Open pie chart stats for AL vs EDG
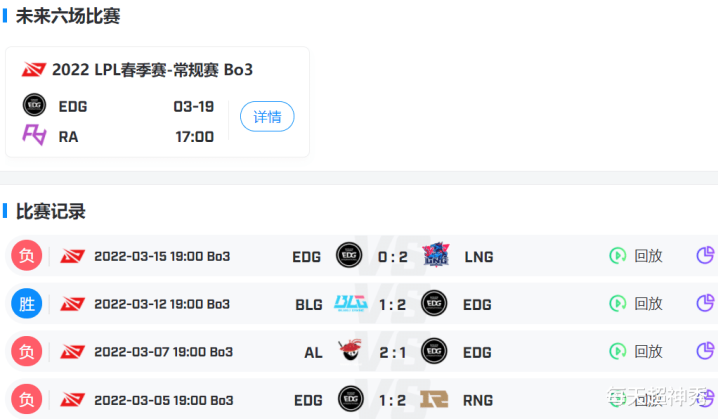 [706, 351]
